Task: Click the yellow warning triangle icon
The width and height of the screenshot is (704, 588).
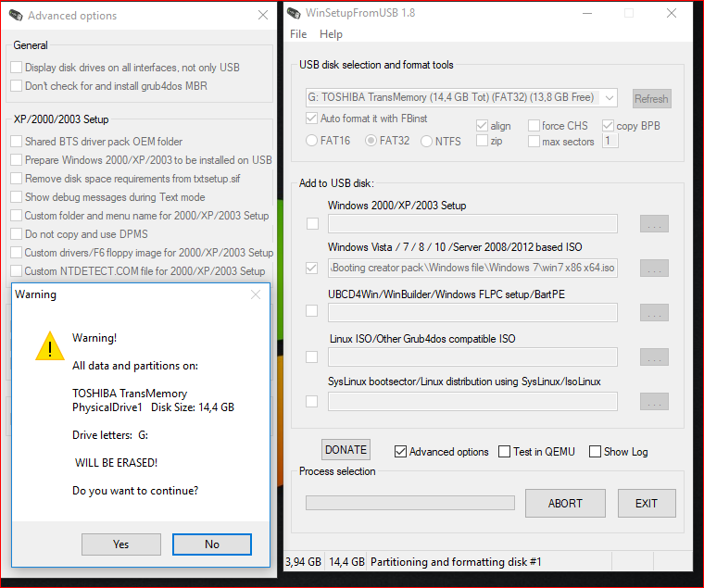Action: pos(50,346)
